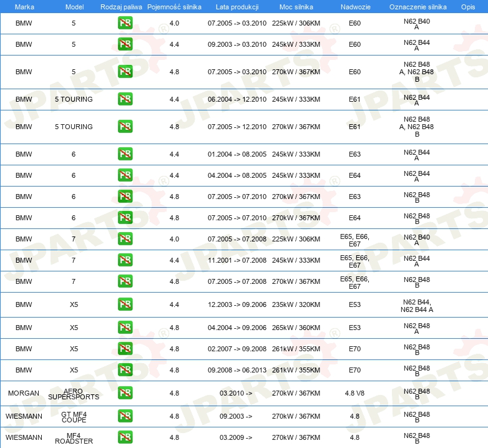Click the production start date 03.2009 ->
Viewport: 488px width, 448px height.
pos(236,437)
